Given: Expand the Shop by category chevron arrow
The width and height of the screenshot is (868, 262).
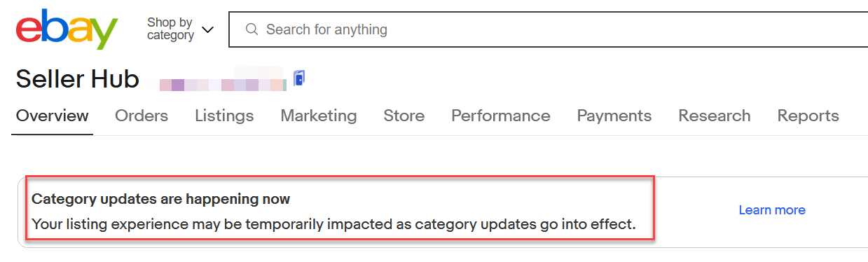Looking at the screenshot, I should [x=207, y=29].
